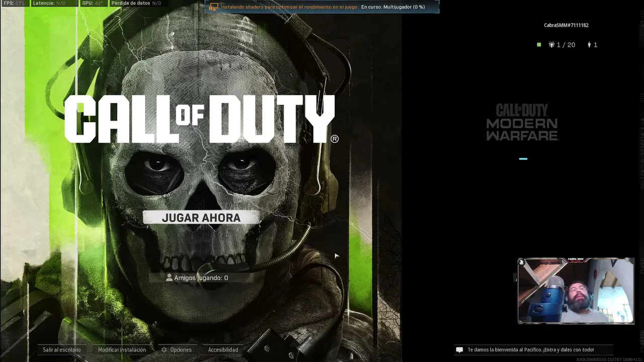Click the FPS counter readout

pos(14,3)
